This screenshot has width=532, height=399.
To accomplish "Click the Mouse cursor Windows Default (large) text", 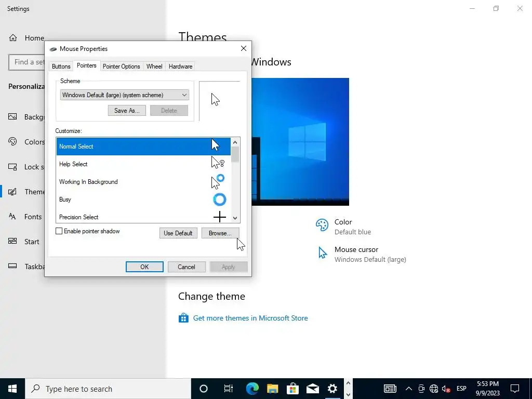I will (x=370, y=255).
